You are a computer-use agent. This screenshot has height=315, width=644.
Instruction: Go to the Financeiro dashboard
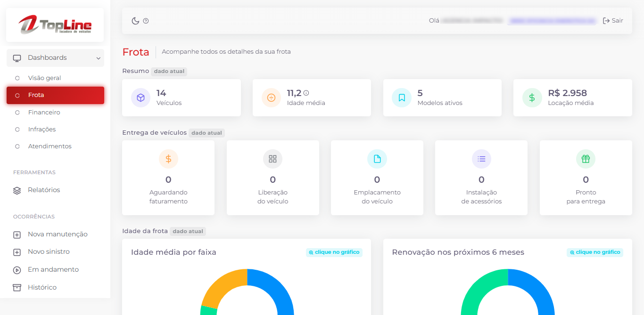(44, 113)
